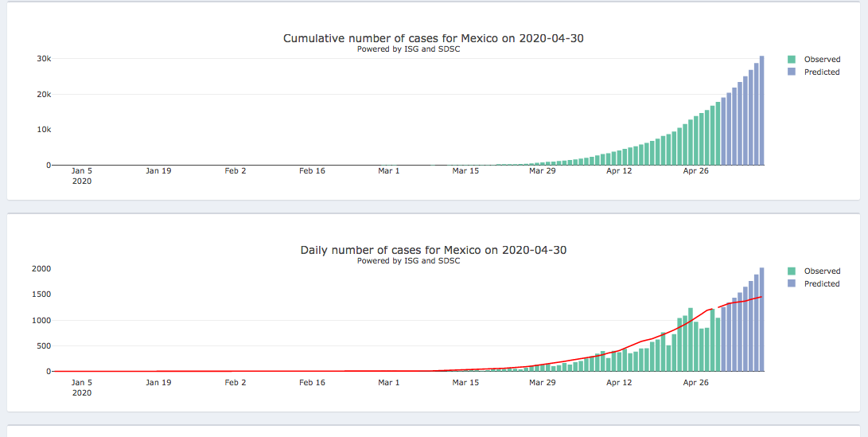Click purple Predicted swatch in Cumulative chart legend
This screenshot has width=868, height=437.
[792, 72]
